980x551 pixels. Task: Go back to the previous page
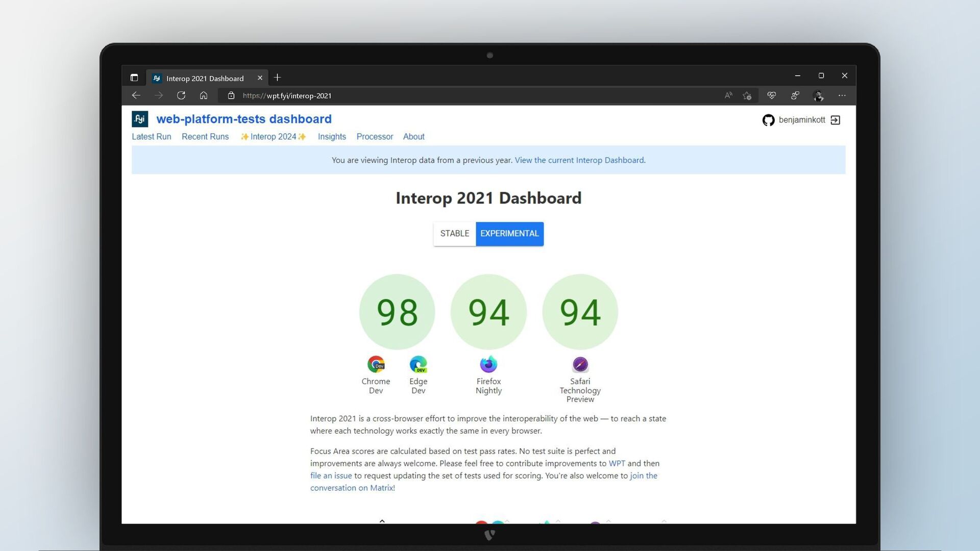click(x=136, y=95)
